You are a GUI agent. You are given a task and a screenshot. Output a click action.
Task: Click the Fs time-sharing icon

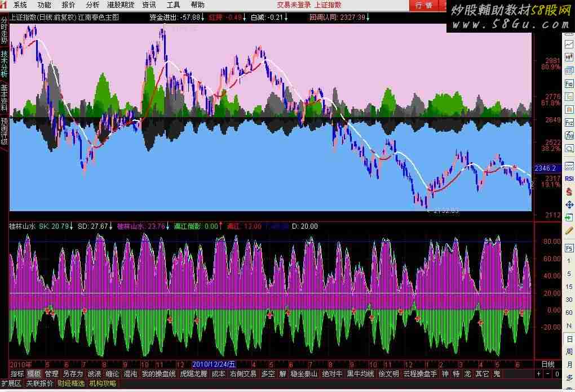(569, 248)
